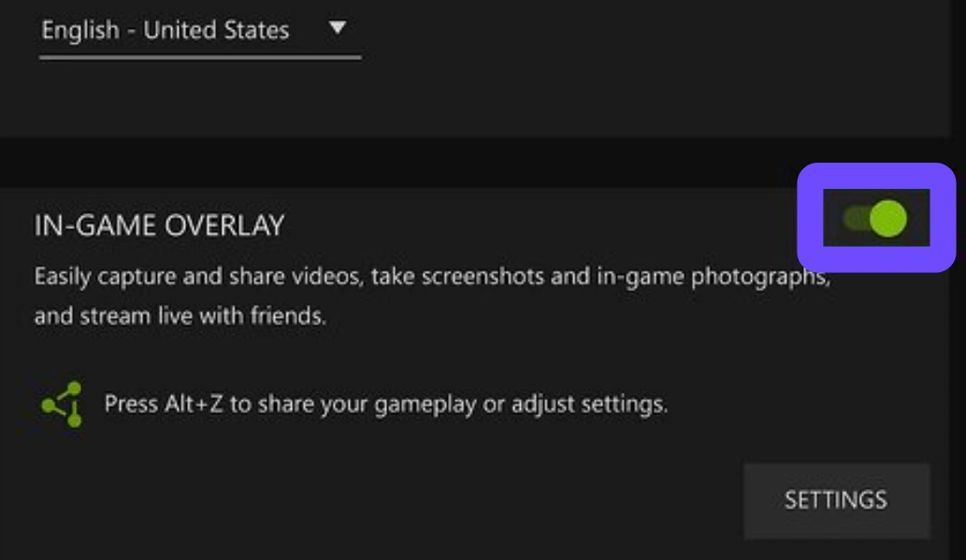
Task: Open In-Game Overlay SETTINGS button
Action: pos(836,500)
